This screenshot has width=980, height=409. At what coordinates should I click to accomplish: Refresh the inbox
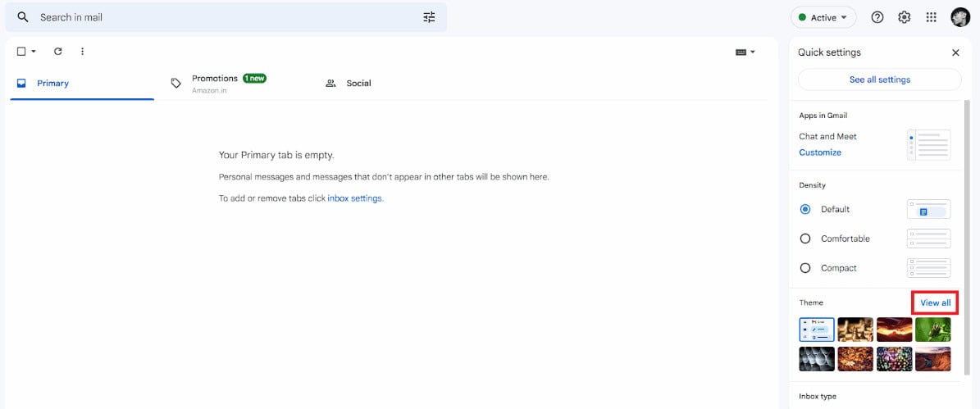58,51
